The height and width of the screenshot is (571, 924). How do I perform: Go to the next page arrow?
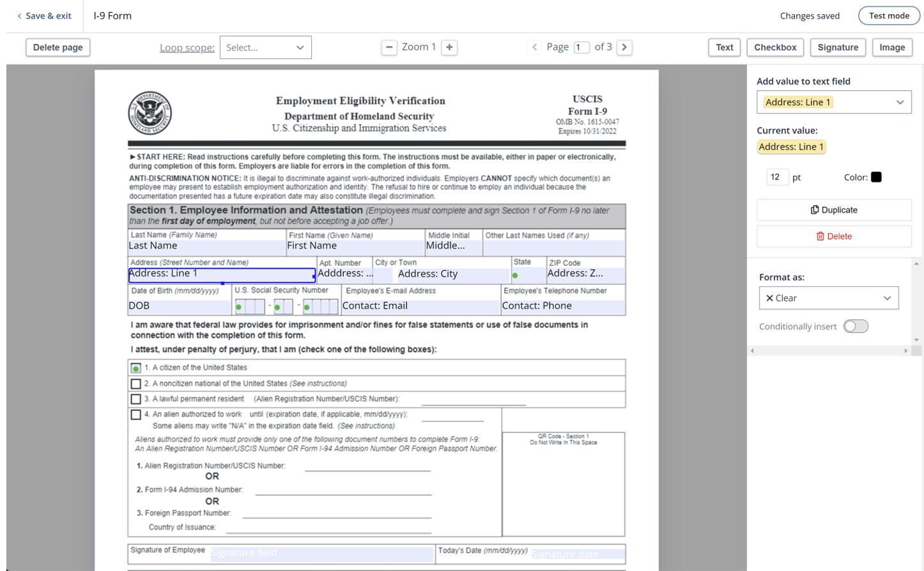point(624,47)
